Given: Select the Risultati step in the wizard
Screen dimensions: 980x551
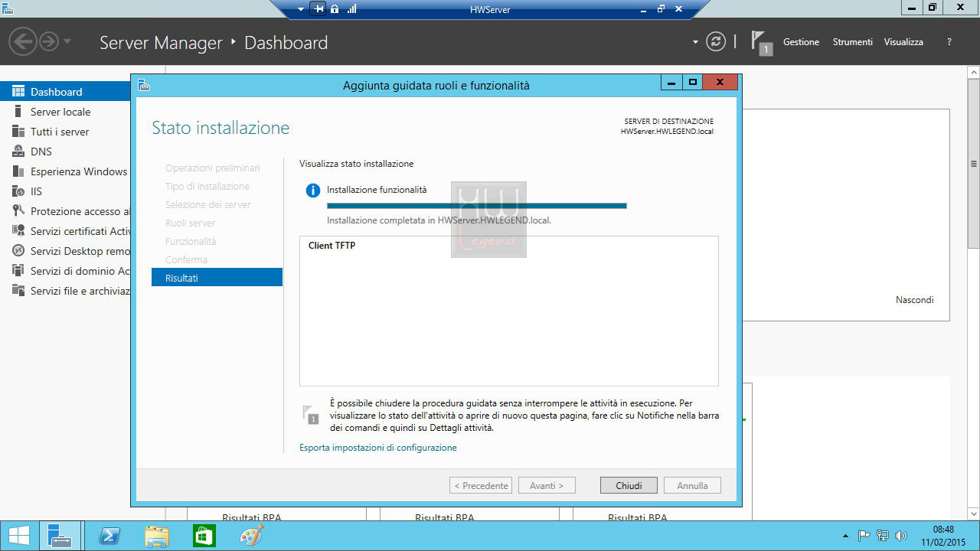Looking at the screenshot, I should click(217, 278).
